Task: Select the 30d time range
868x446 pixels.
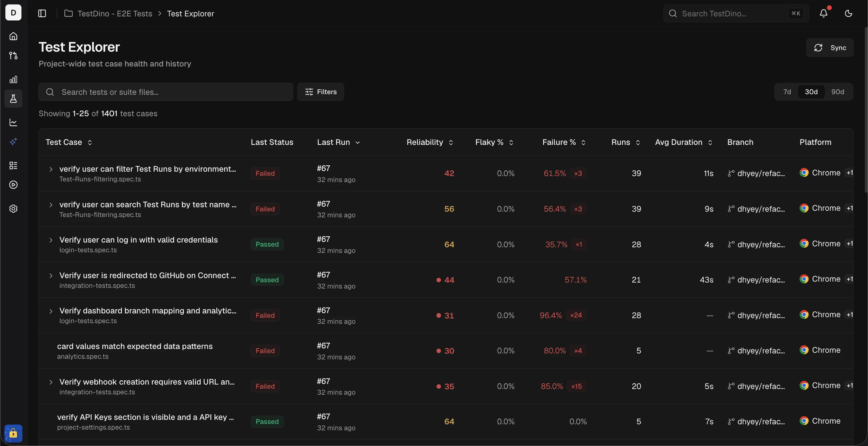Action: [x=811, y=92]
